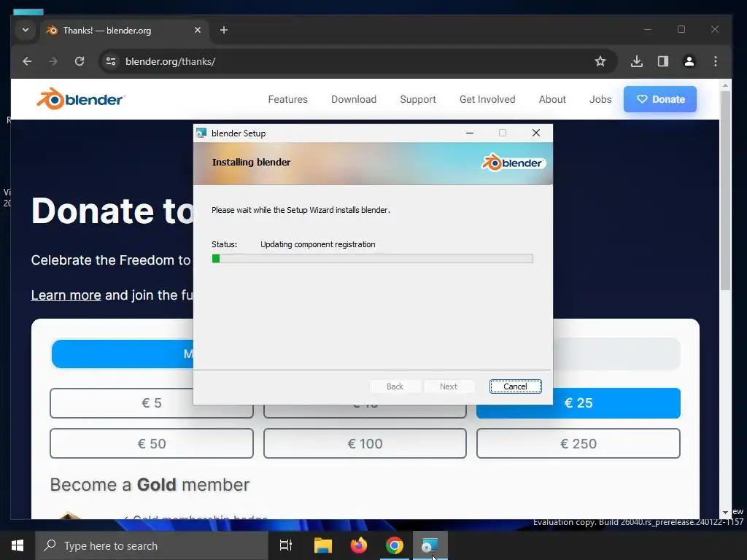Click the "Installing blender" heading
The width and height of the screenshot is (747, 560).
click(251, 163)
